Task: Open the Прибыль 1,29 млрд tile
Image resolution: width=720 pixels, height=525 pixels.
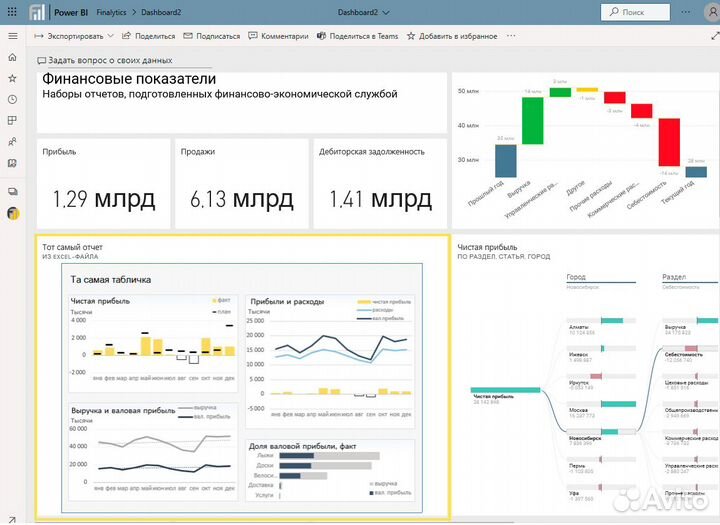Action: pos(103,184)
